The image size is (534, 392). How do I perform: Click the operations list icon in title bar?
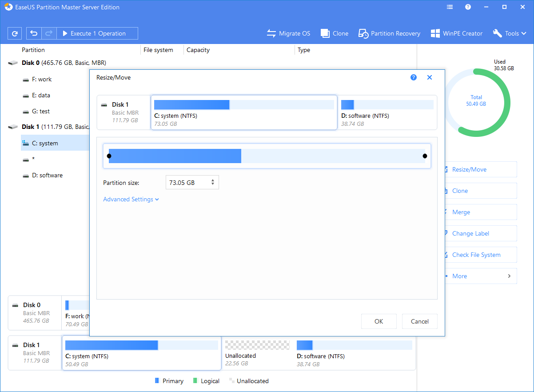[450, 7]
